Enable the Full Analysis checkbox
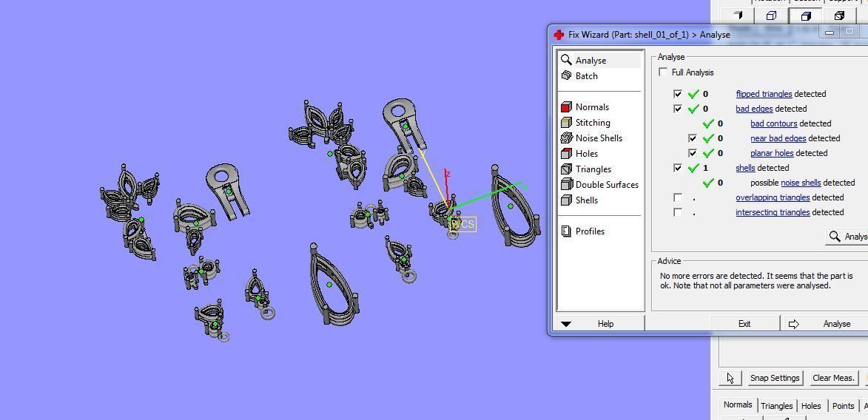868x420 pixels. [x=663, y=72]
